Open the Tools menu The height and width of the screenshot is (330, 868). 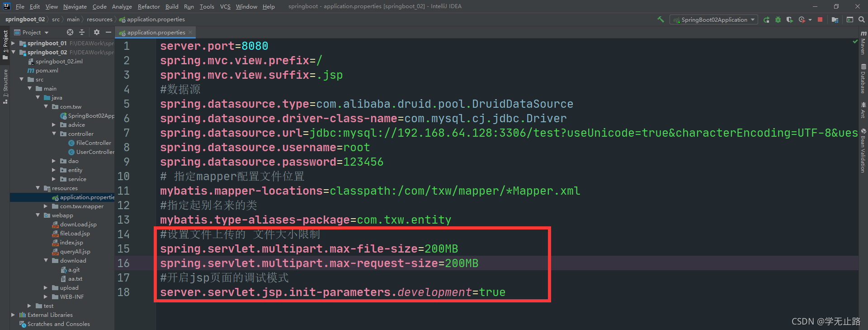(207, 6)
